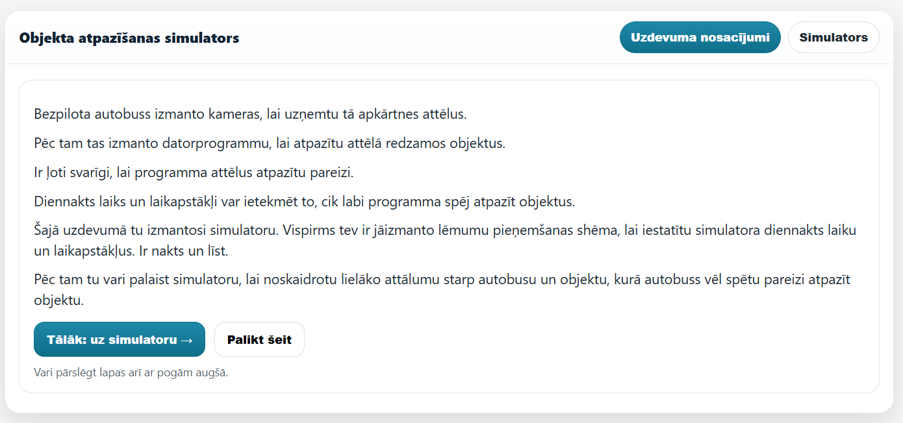Click the sentence starting Bezpilota autobuss izmanto kameras

click(250, 114)
